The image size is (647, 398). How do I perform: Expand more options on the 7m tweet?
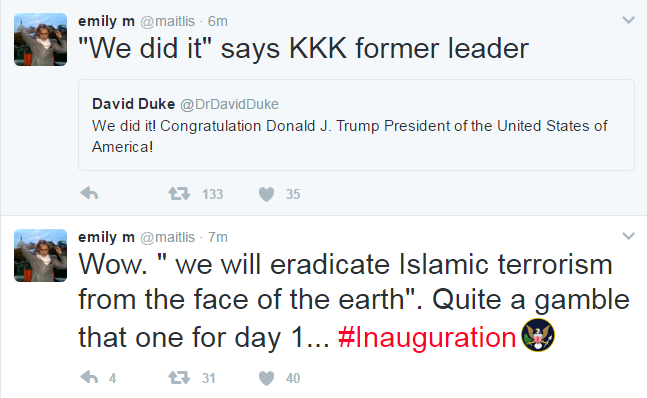point(628,236)
